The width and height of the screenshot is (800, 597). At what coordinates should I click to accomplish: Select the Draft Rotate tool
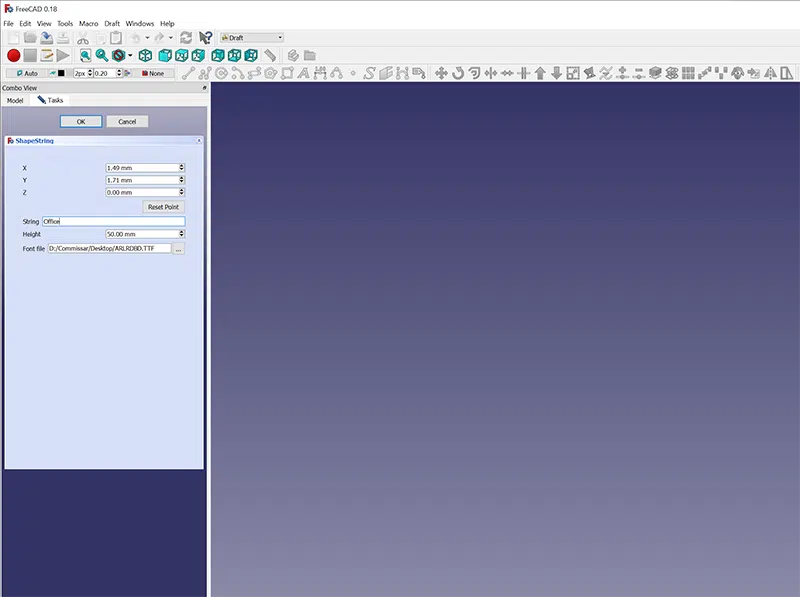[458, 73]
